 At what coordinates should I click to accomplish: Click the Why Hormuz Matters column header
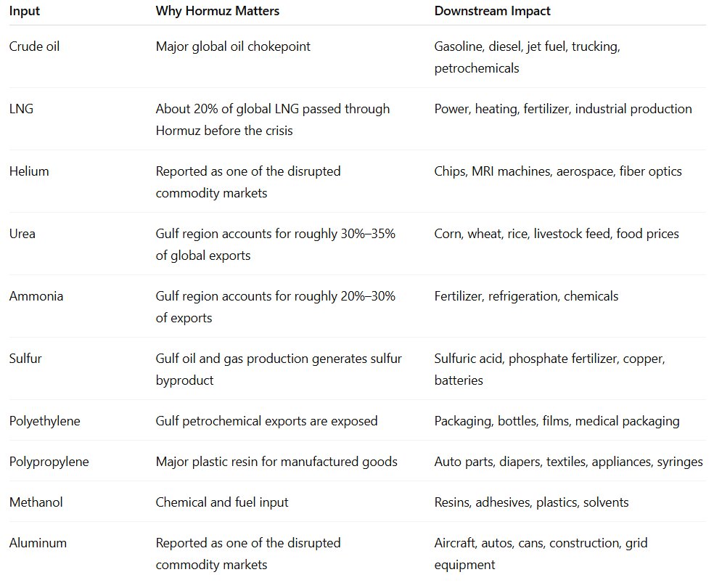[x=217, y=11]
